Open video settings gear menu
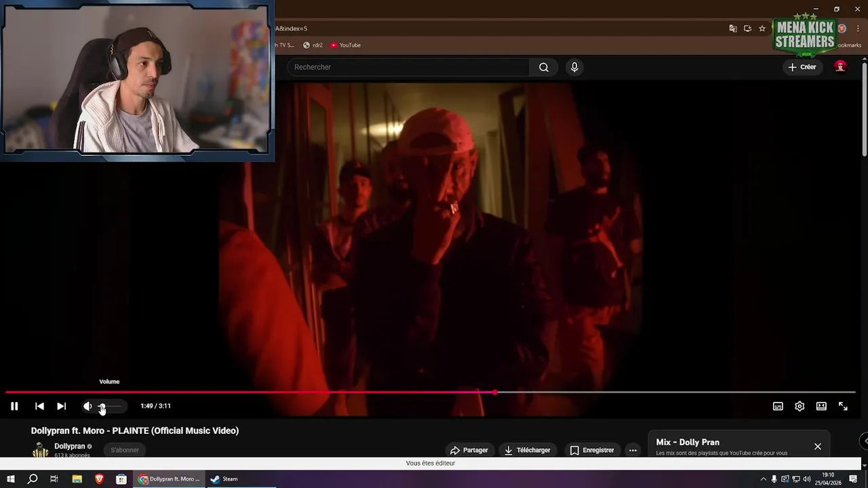 point(800,406)
